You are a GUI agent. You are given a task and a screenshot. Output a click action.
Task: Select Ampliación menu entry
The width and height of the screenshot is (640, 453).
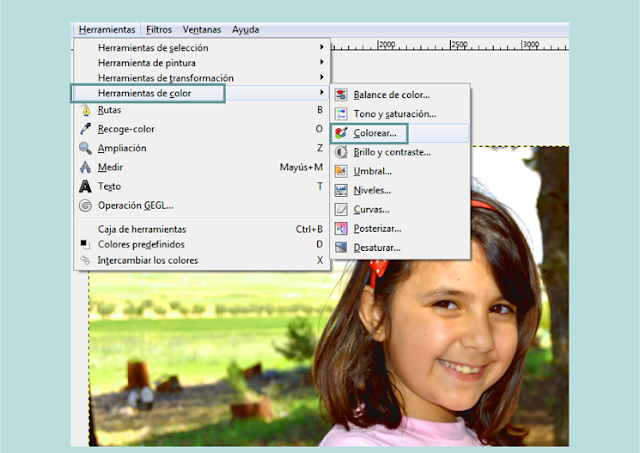coord(202,148)
